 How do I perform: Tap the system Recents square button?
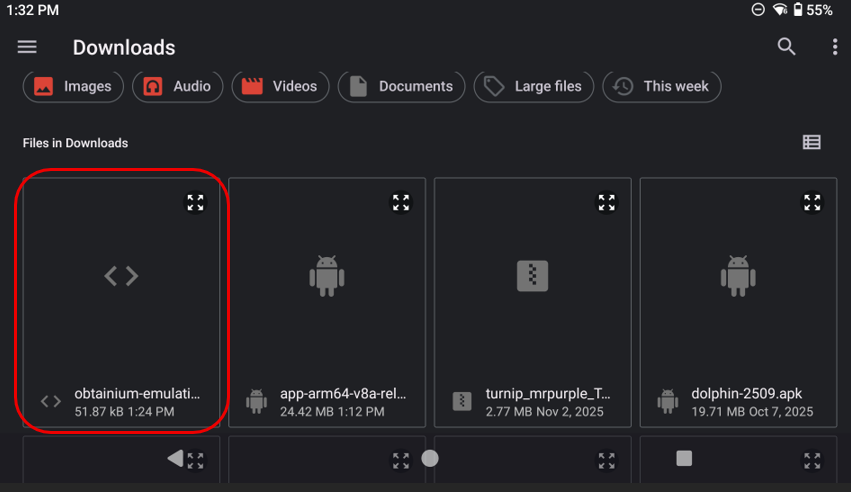tap(684, 458)
